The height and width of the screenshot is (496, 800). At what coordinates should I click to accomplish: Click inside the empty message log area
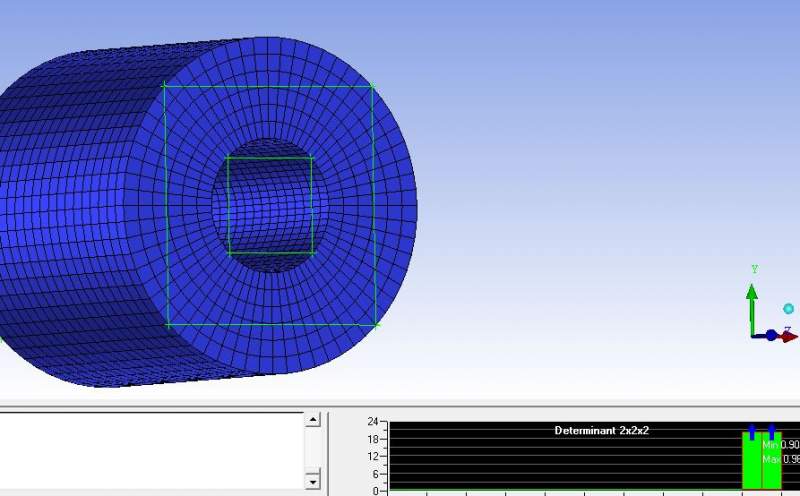click(152, 451)
